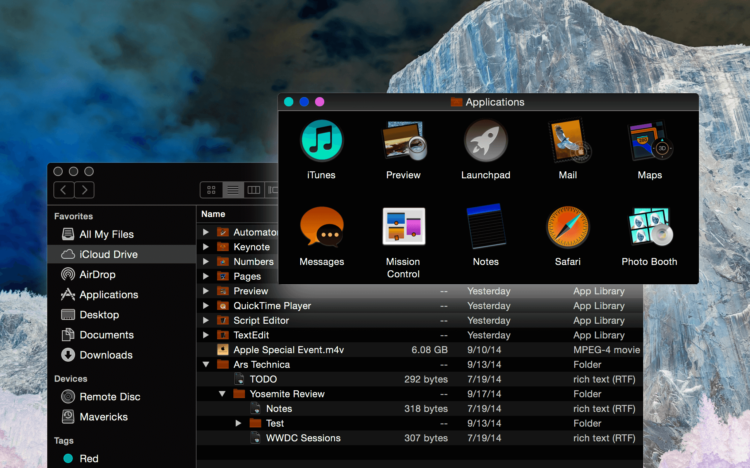This screenshot has height=468, width=750.
Task: Expand the TextEdit folder
Action: click(x=206, y=335)
